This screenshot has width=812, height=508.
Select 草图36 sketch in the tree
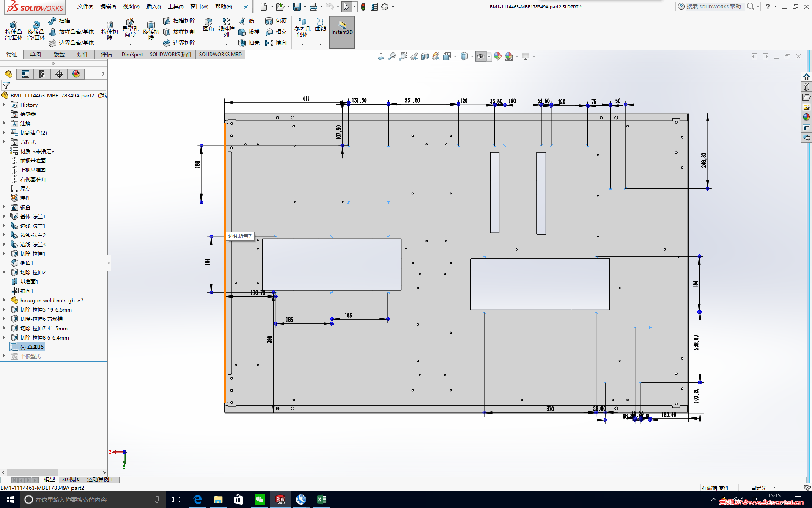coord(27,347)
